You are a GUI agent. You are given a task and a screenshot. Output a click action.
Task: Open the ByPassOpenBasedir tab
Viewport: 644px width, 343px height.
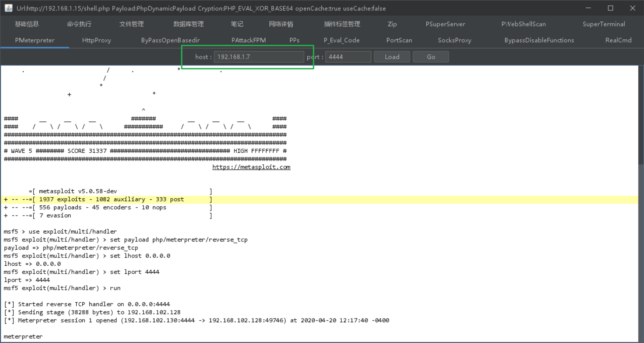coord(171,40)
